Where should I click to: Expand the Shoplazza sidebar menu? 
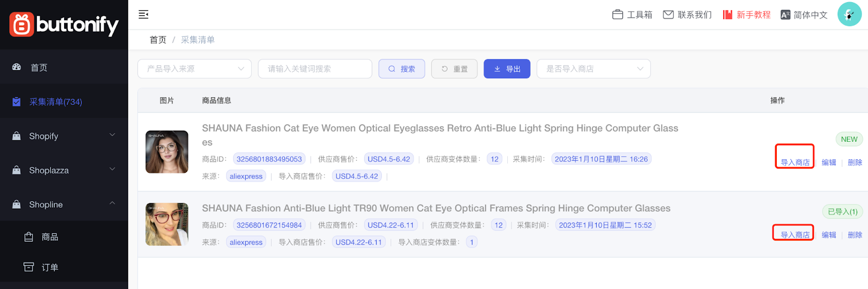(x=112, y=169)
